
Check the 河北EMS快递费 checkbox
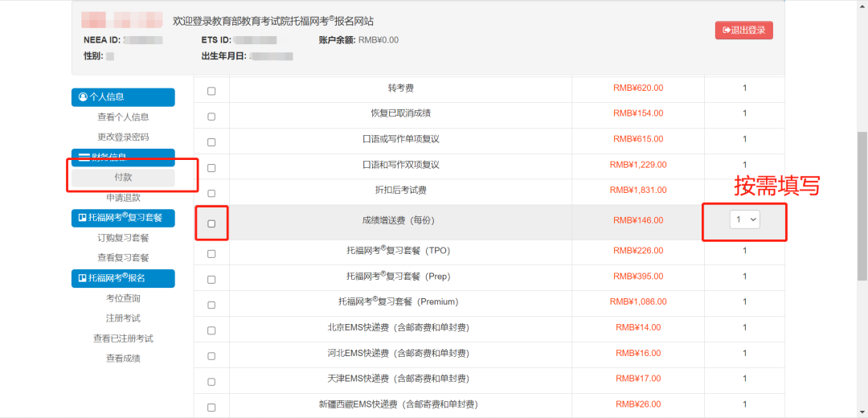211,356
